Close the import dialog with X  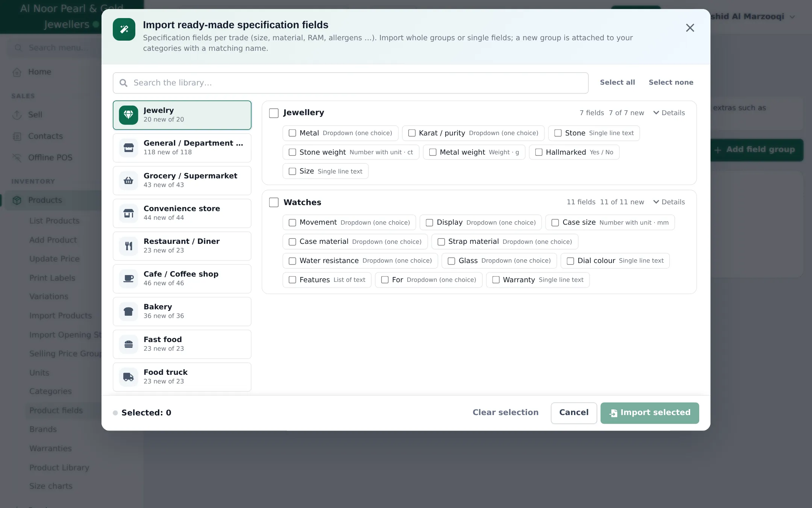[690, 28]
